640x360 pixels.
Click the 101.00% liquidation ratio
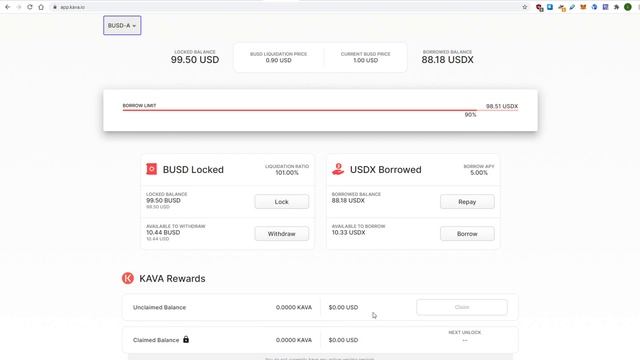287,173
